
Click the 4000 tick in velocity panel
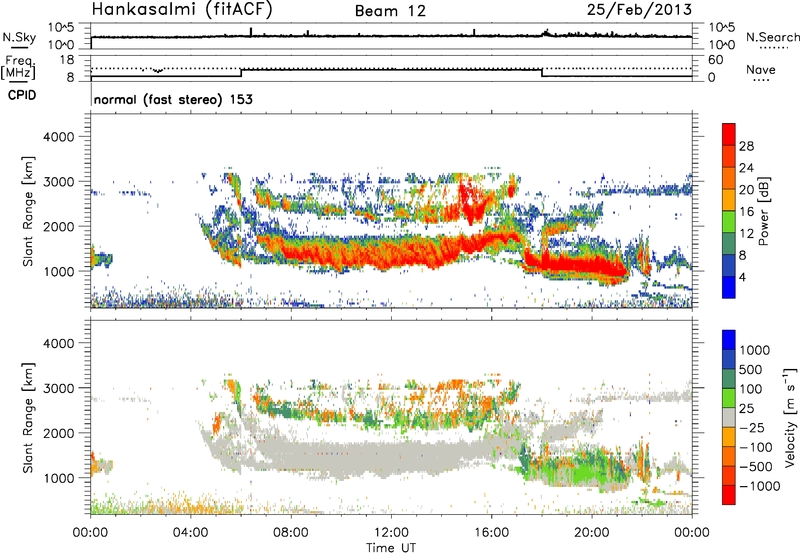tap(59, 344)
